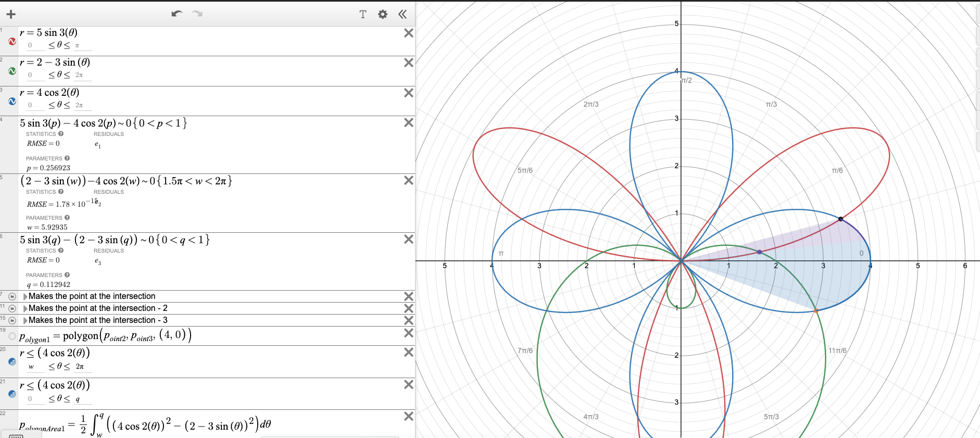The height and width of the screenshot is (438, 980).
Task: Expand the 'intersection - 3' folder
Action: pos(25,320)
